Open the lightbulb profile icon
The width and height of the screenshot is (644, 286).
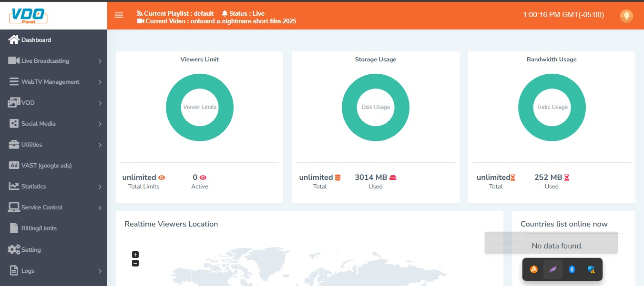click(626, 16)
